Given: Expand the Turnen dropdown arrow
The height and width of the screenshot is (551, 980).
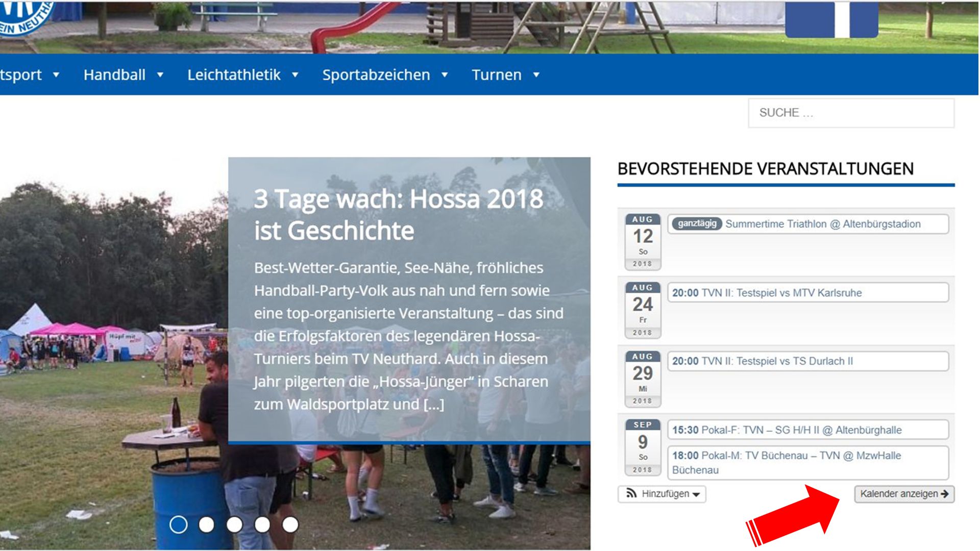Looking at the screenshot, I should [536, 75].
